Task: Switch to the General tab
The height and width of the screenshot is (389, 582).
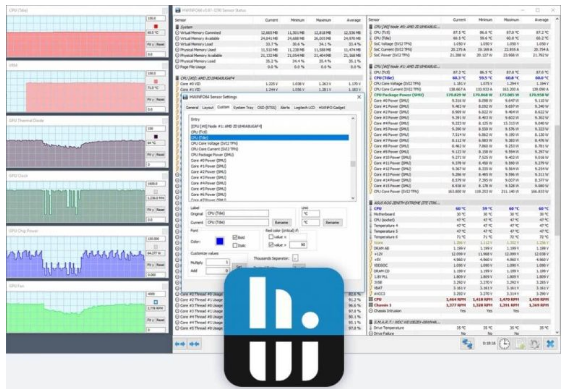Action: coord(192,107)
